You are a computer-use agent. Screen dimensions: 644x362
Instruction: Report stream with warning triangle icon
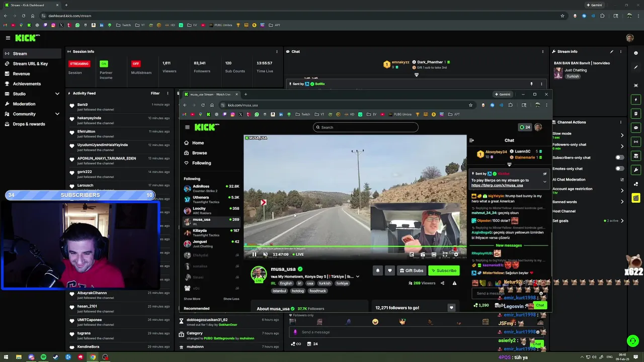(x=454, y=283)
